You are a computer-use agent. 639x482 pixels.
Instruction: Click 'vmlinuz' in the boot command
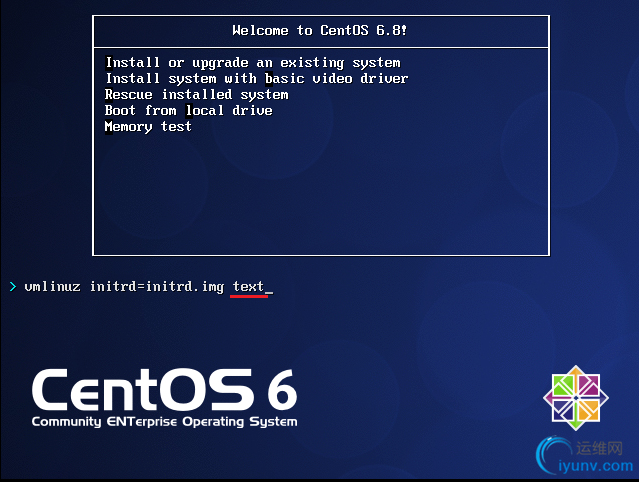[x=52, y=287]
